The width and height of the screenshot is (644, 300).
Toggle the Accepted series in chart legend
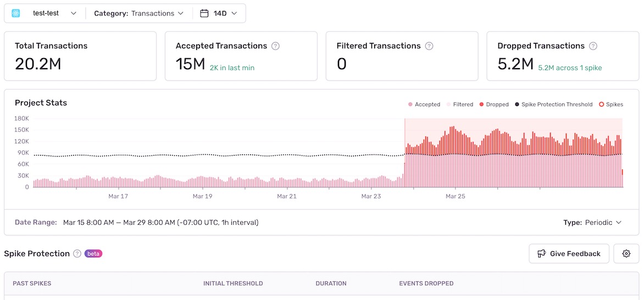pyautogui.click(x=424, y=104)
